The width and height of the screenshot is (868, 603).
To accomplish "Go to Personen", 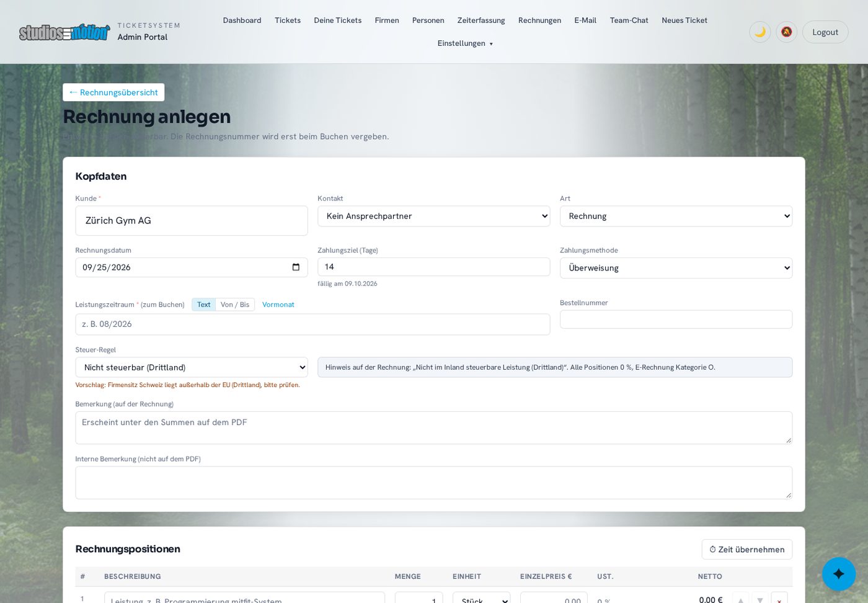I will (x=428, y=20).
